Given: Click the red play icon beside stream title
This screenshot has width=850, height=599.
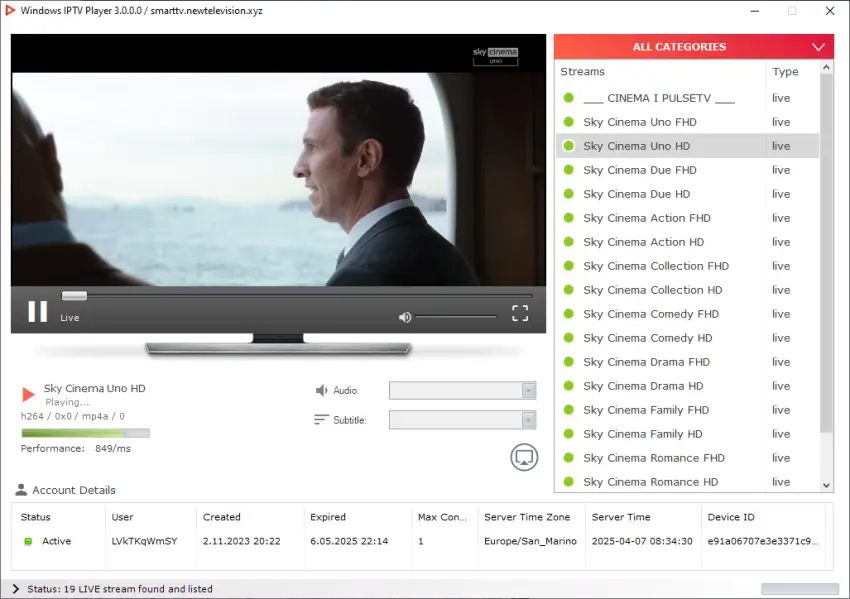Looking at the screenshot, I should (x=28, y=394).
